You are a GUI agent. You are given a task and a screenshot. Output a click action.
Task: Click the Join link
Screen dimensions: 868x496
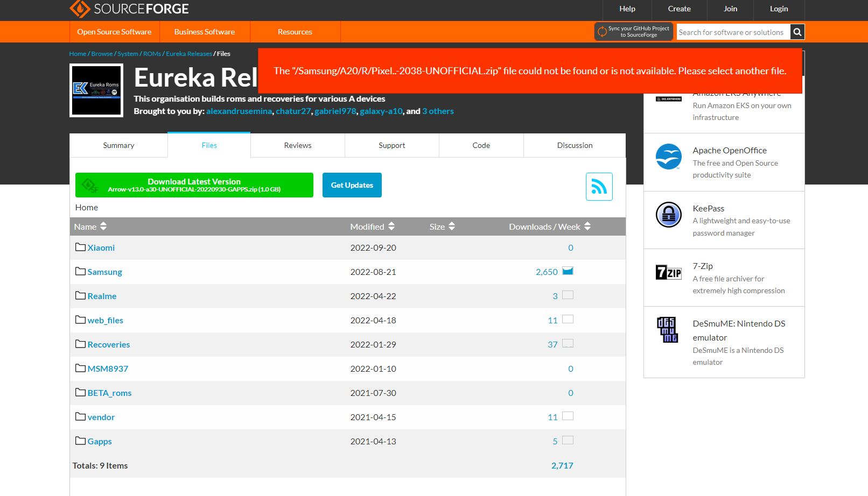[x=731, y=9]
